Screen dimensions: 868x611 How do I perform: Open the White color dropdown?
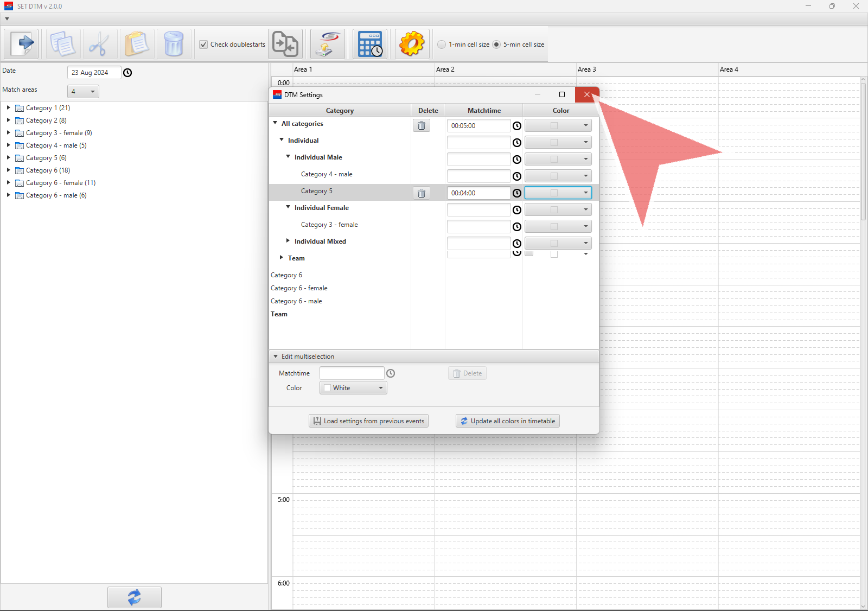coord(353,388)
